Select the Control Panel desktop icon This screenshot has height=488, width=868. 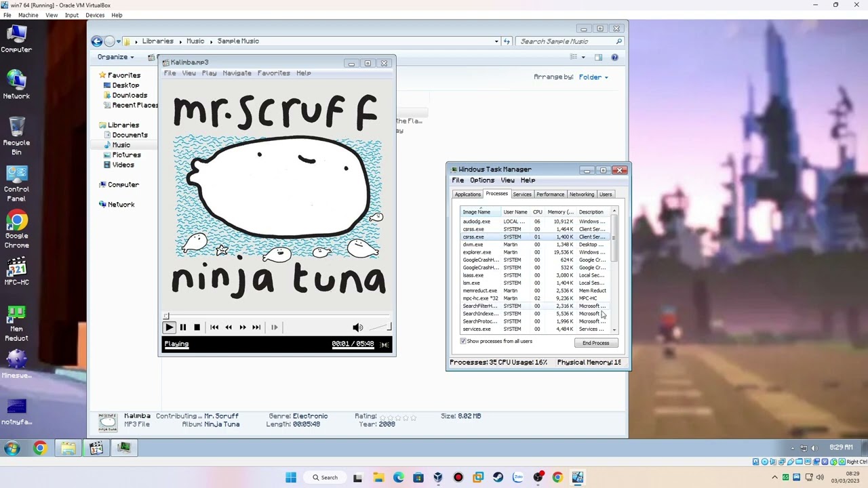[16, 184]
